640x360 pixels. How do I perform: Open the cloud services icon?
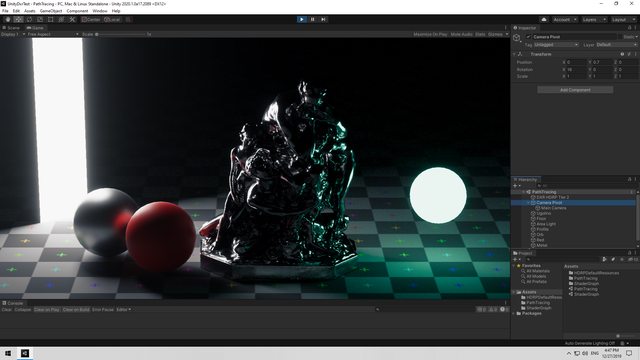pyautogui.click(x=544, y=20)
